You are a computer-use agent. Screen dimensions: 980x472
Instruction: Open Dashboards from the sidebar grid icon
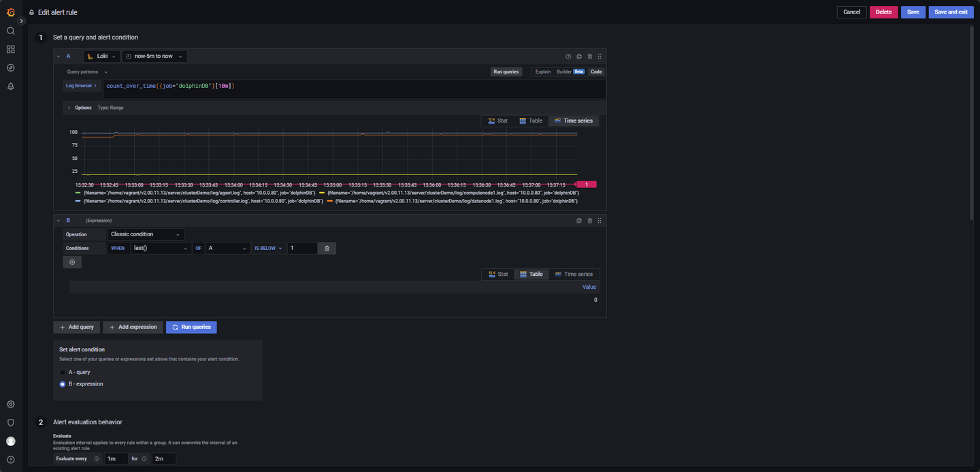tap(10, 49)
